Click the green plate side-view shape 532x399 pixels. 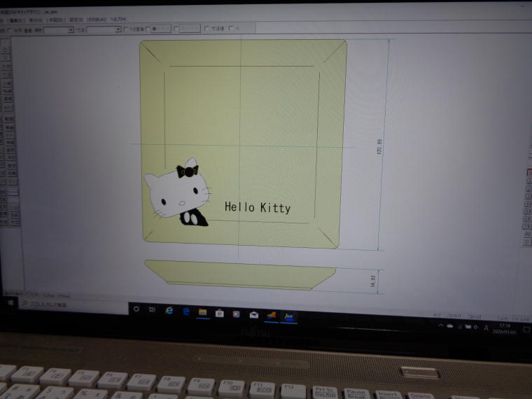[x=240, y=275]
